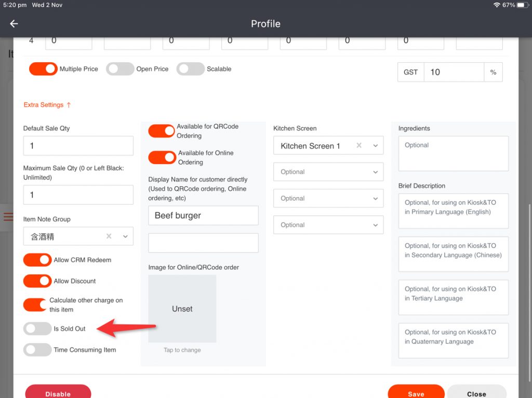
Task: Open the second Optional kitchen screen dropdown
Action: coord(328,198)
